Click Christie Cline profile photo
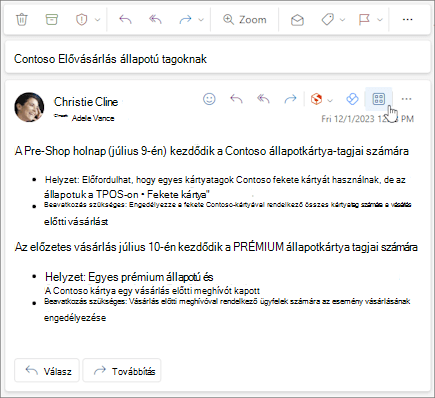 [x=29, y=107]
